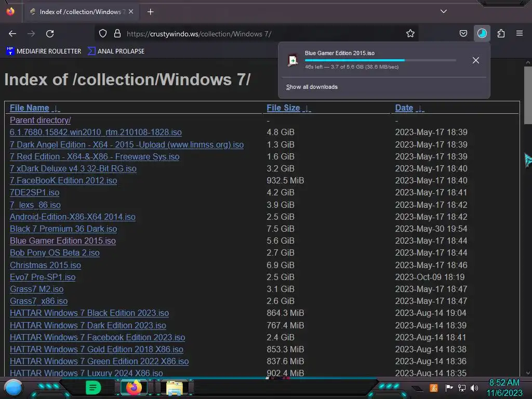
Task: Click the 7DE2SP1.iso link
Action: (x=35, y=192)
